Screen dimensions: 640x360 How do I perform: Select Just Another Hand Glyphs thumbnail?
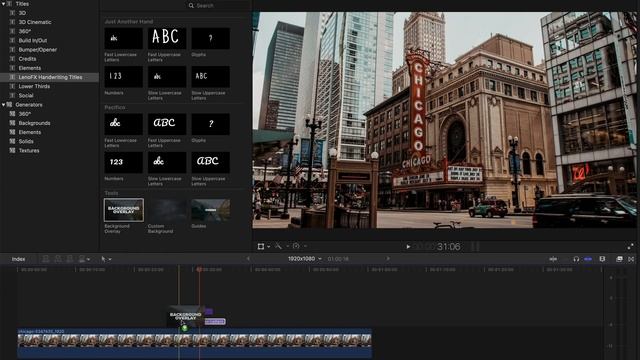click(211, 38)
